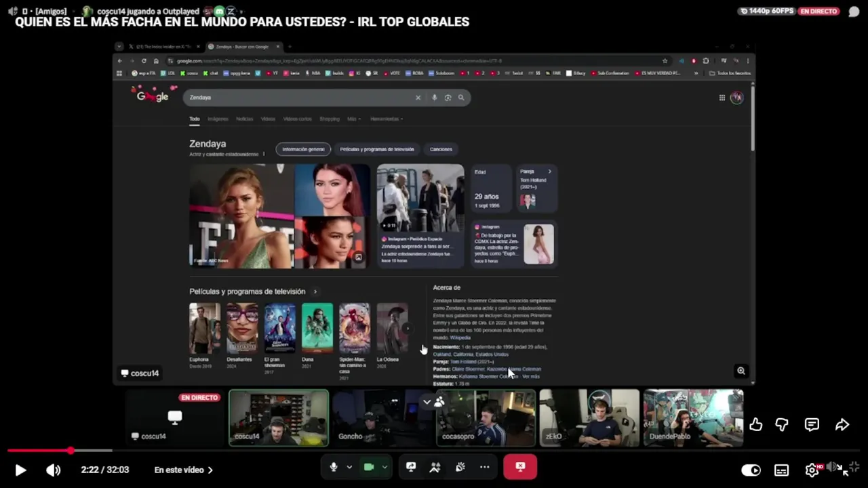Image resolution: width=868 pixels, height=488 pixels.
Task: Switch to 'Videos cortos' results tab
Action: tap(297, 119)
